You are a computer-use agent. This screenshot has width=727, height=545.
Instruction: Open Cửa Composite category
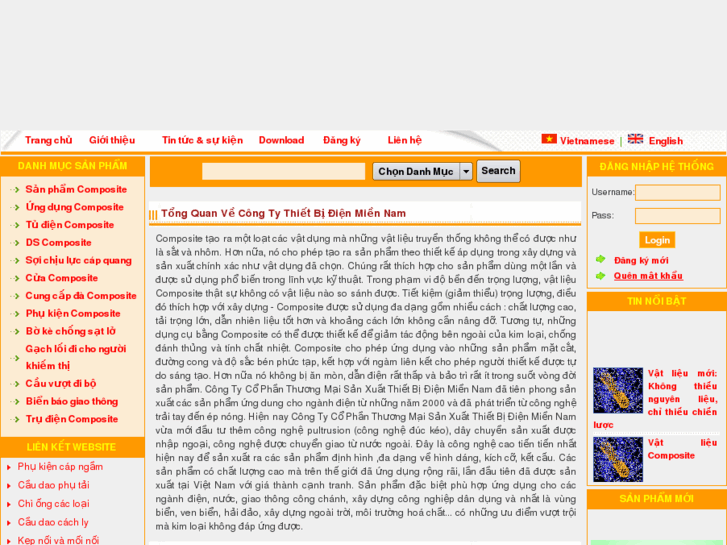62,278
